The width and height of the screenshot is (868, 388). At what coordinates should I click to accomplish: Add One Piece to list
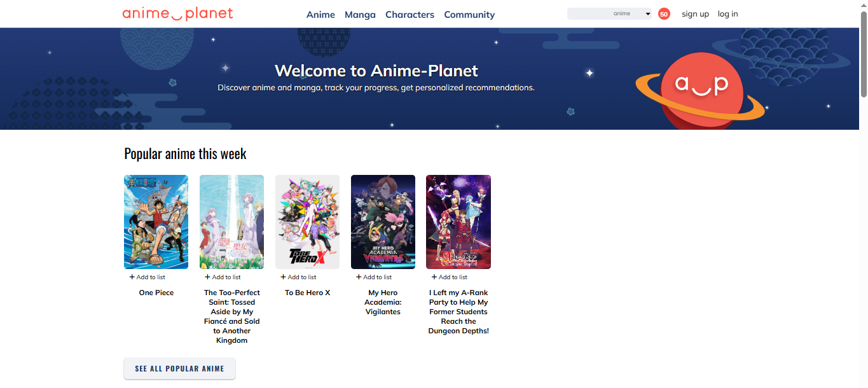click(x=148, y=277)
